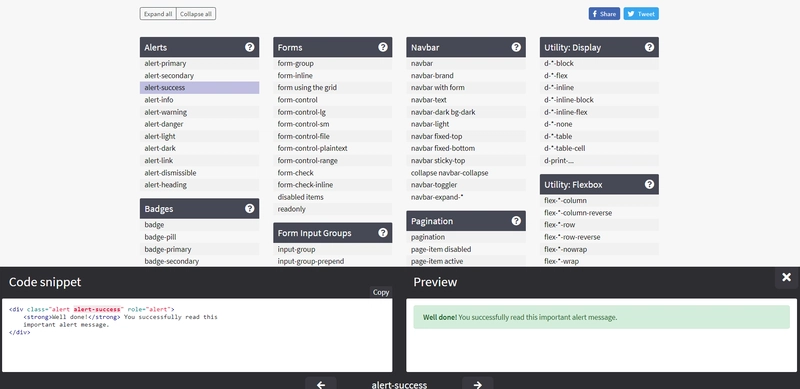Select the alert-info item

point(199,100)
